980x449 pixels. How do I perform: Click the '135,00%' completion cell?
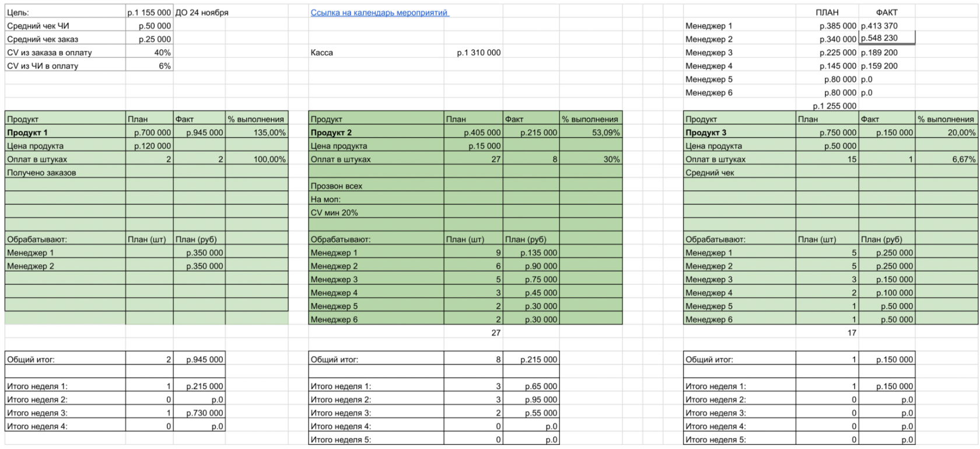[x=257, y=133]
